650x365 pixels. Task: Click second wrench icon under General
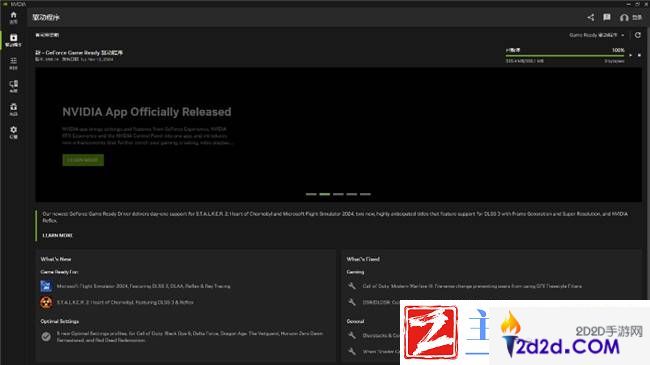pyautogui.click(x=352, y=351)
